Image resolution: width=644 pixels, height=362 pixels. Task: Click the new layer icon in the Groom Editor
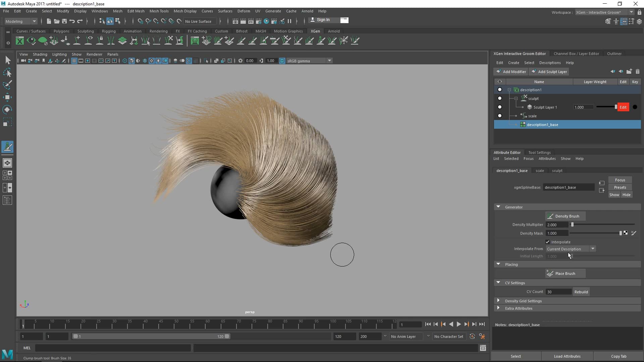pos(629,71)
